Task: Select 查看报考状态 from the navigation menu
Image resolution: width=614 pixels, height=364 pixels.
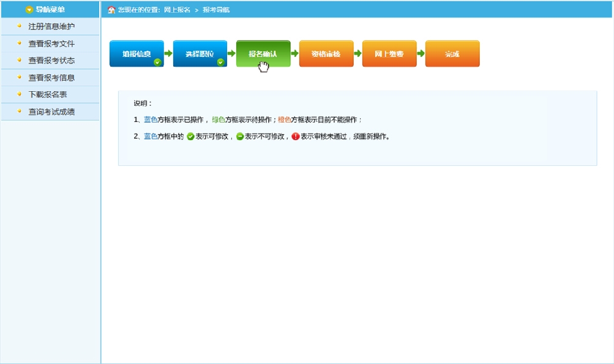Action: (x=51, y=61)
